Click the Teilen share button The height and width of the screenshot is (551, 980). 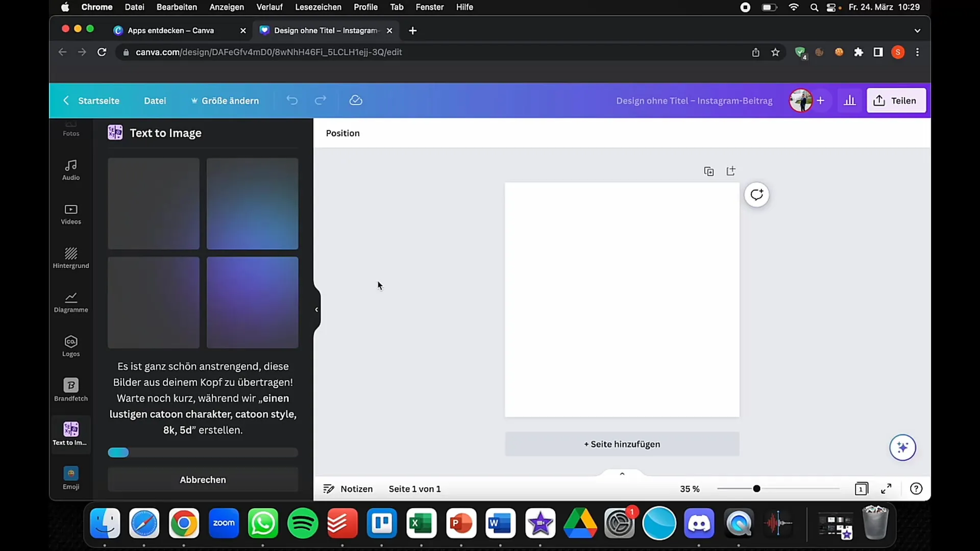pyautogui.click(x=896, y=101)
